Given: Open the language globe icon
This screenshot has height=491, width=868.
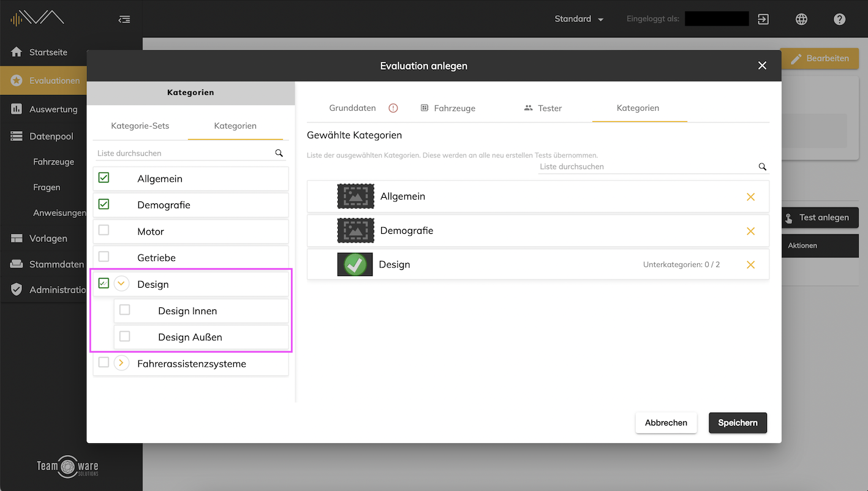Looking at the screenshot, I should (801, 19).
